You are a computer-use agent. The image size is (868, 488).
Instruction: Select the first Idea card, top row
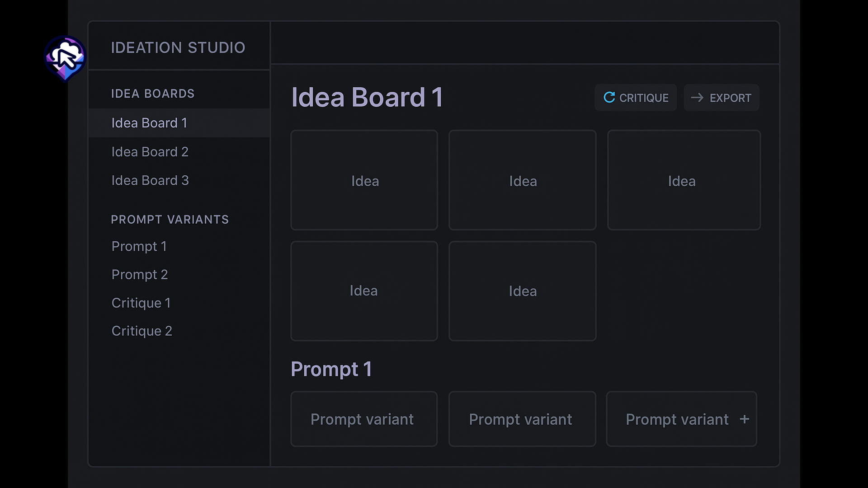coord(364,180)
